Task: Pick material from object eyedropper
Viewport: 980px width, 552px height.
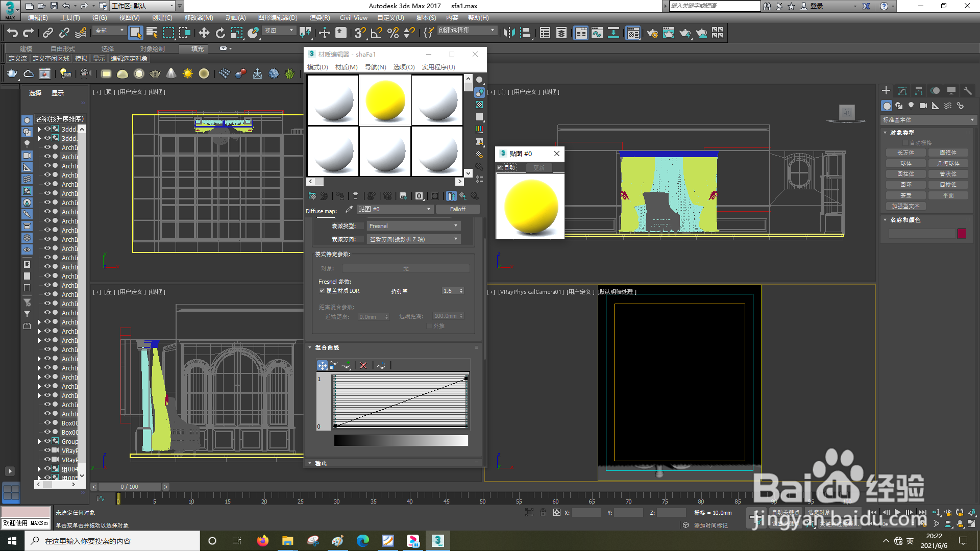Action: [349, 210]
